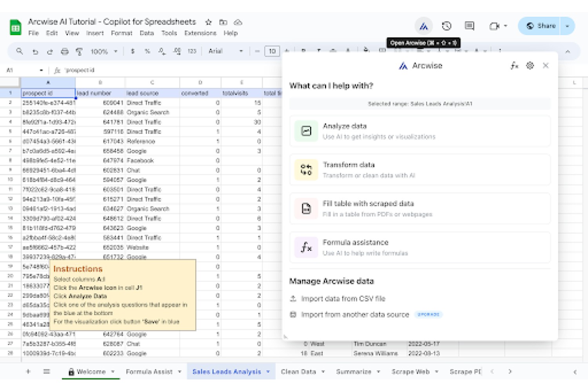Image resolution: width=588 pixels, height=392 pixels.
Task: Click Import from another data source
Action: pyautogui.click(x=355, y=314)
